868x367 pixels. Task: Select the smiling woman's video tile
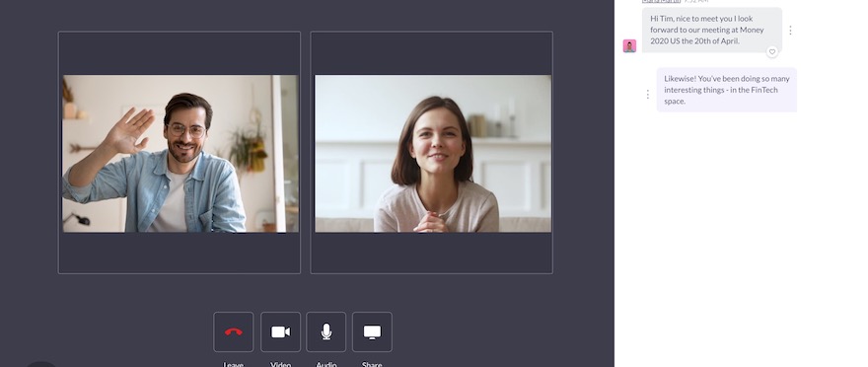(432, 152)
